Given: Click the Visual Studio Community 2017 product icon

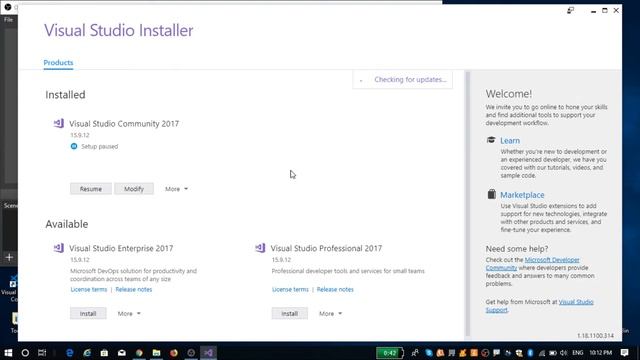Looking at the screenshot, I should 59,123.
